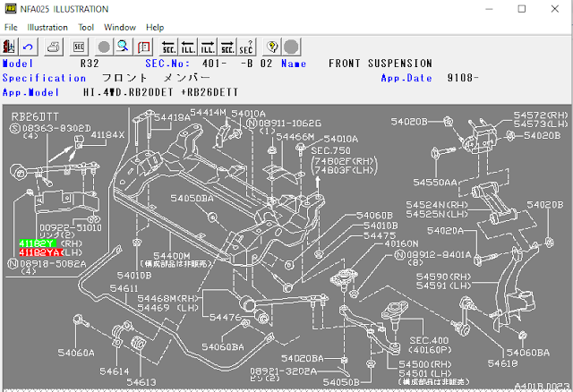This screenshot has height=392, width=573.
Task: Click part number 74802F(RH) label
Action: pyautogui.click(x=345, y=161)
